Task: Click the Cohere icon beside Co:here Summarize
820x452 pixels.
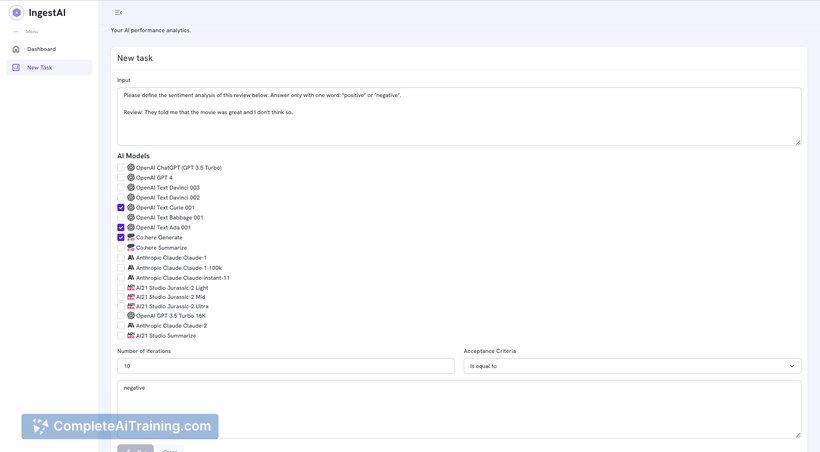Action: [131, 247]
